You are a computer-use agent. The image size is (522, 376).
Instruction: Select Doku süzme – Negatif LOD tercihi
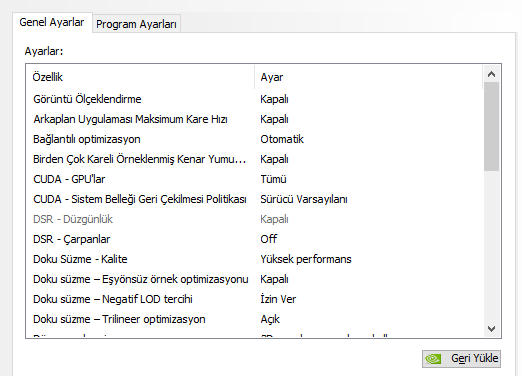[255, 299]
